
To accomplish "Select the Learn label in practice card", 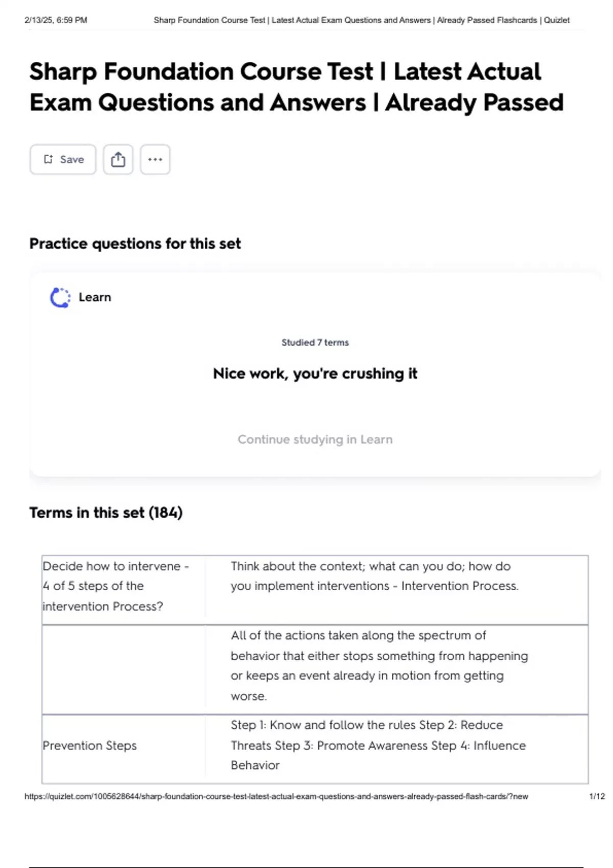I will [x=95, y=298].
